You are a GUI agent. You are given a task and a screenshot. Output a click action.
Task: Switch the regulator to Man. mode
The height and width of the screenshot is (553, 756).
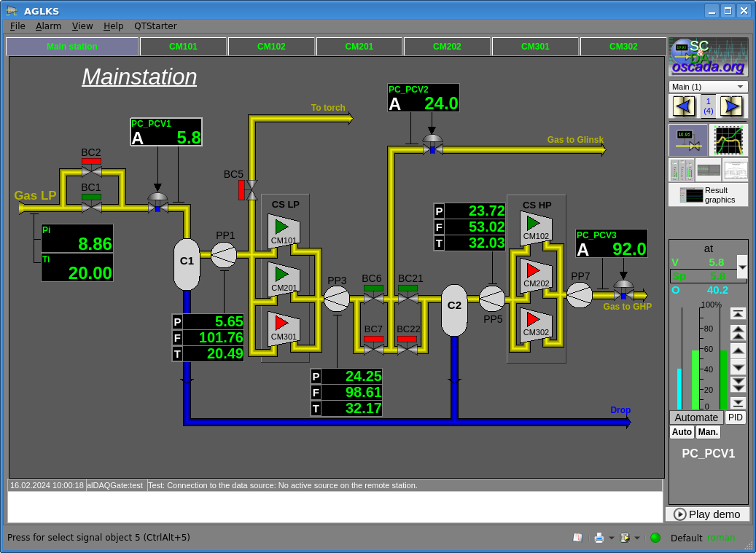point(708,432)
